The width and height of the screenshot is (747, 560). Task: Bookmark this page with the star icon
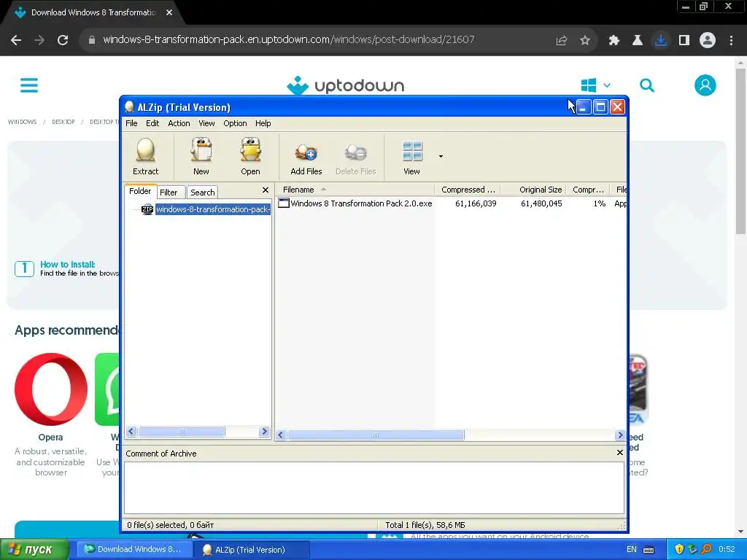click(585, 41)
